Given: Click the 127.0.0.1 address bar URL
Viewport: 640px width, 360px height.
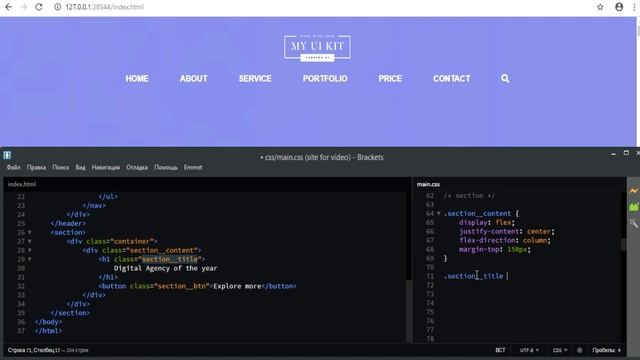Looking at the screenshot, I should click(x=104, y=7).
